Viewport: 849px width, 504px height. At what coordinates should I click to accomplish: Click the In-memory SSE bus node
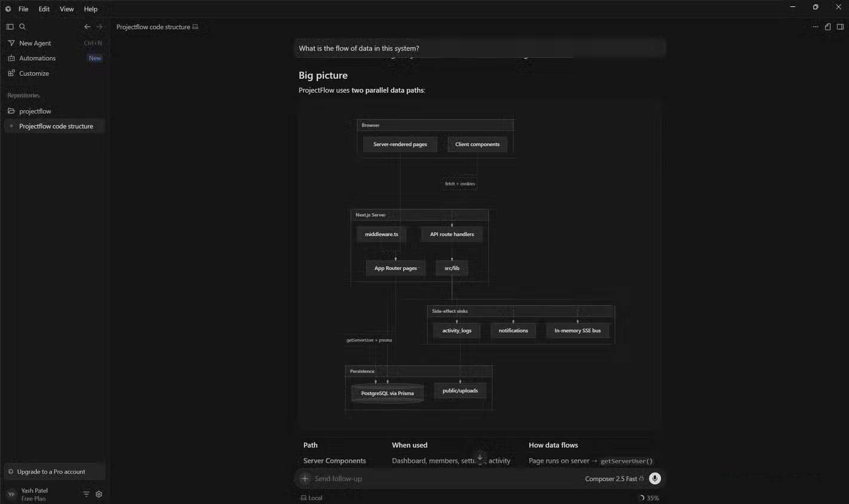(x=577, y=330)
